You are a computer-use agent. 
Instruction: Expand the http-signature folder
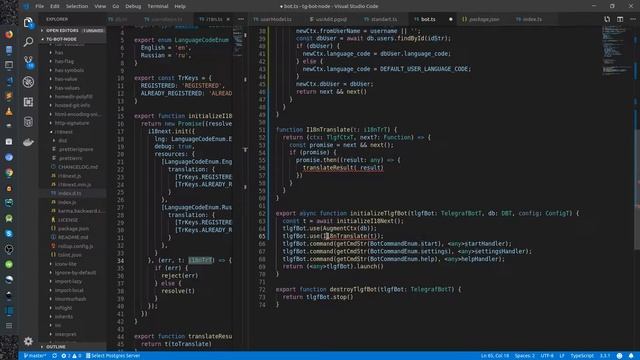pyautogui.click(x=73, y=123)
